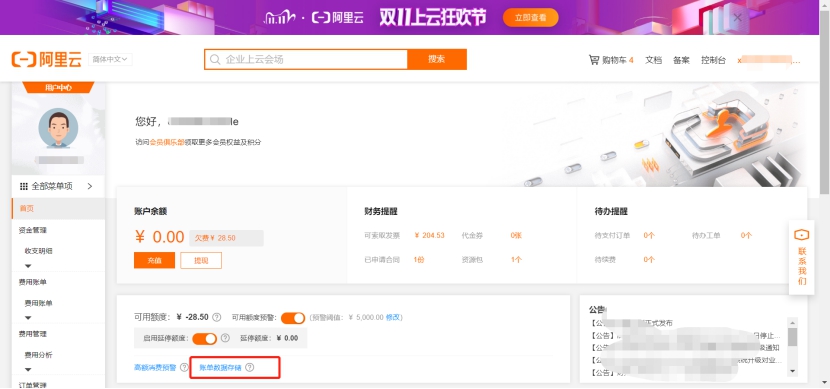Click the 联系我们 contact icon
This screenshot has width=830, height=389.
point(802,234)
